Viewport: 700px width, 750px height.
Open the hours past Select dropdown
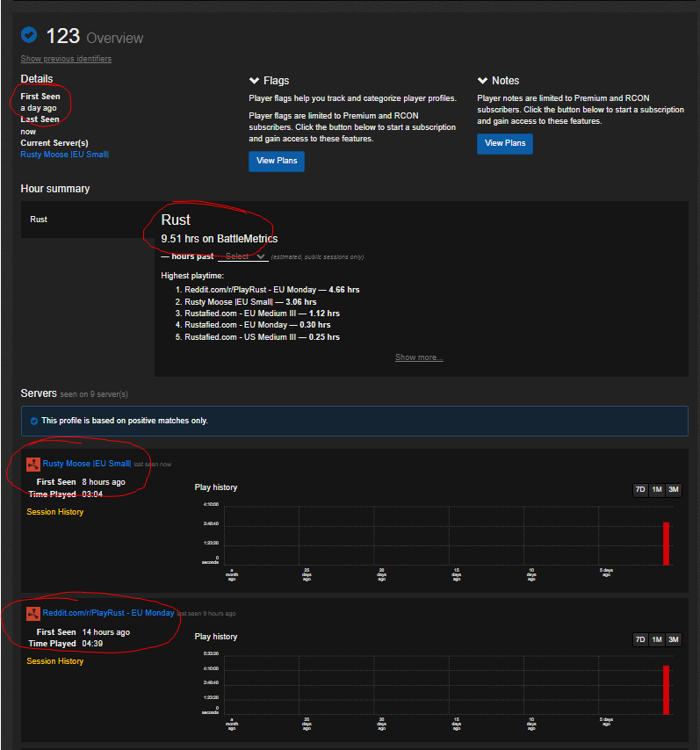click(x=243, y=256)
